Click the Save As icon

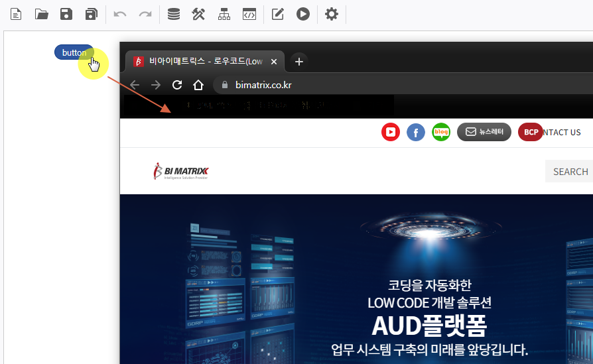coord(91,15)
